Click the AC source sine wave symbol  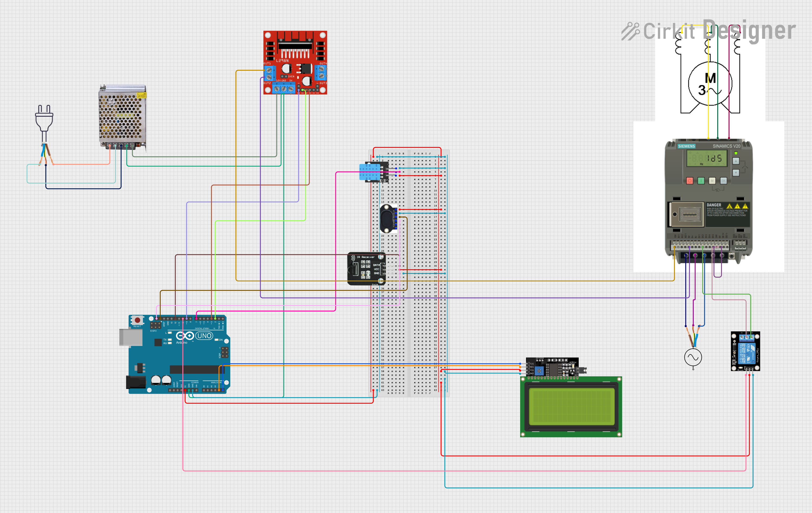(693, 358)
